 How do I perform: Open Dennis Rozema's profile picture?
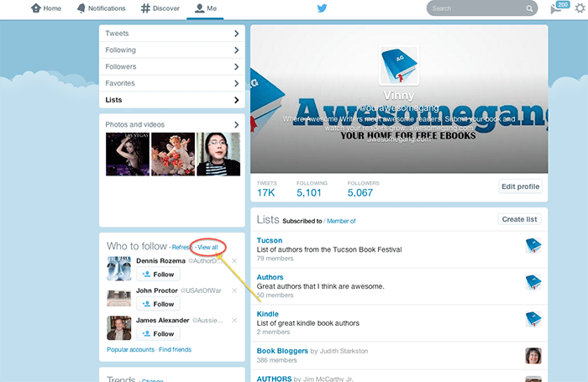click(x=119, y=269)
